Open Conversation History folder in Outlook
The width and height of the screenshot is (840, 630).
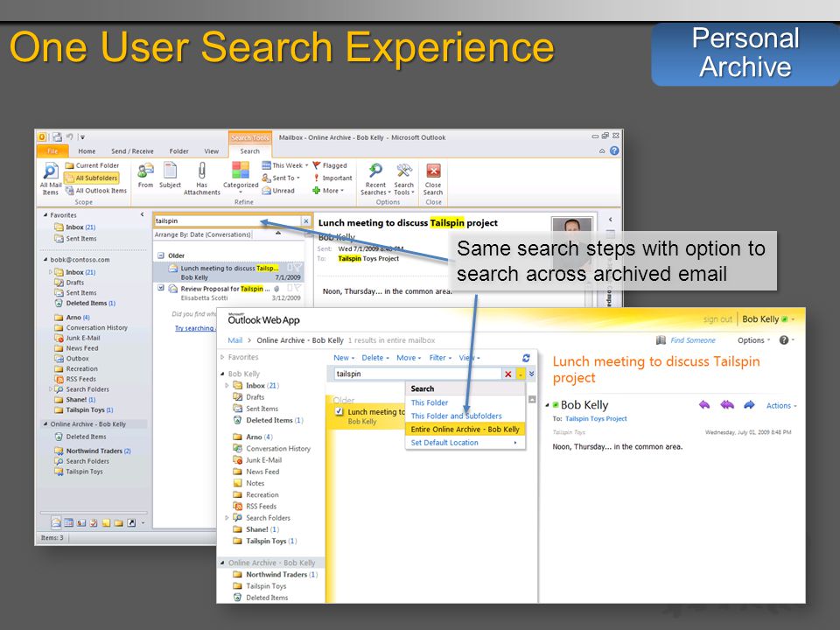(x=91, y=328)
